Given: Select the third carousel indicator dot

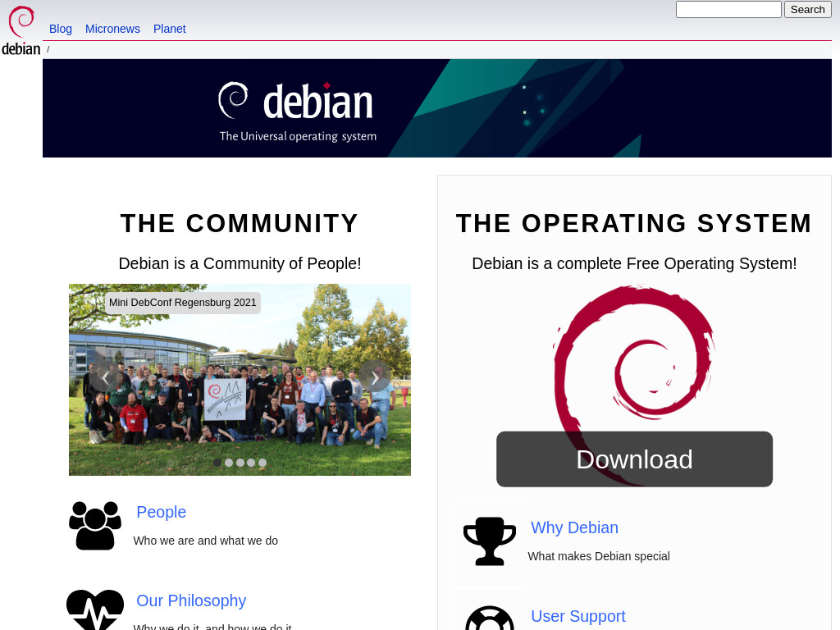Looking at the screenshot, I should 240,463.
